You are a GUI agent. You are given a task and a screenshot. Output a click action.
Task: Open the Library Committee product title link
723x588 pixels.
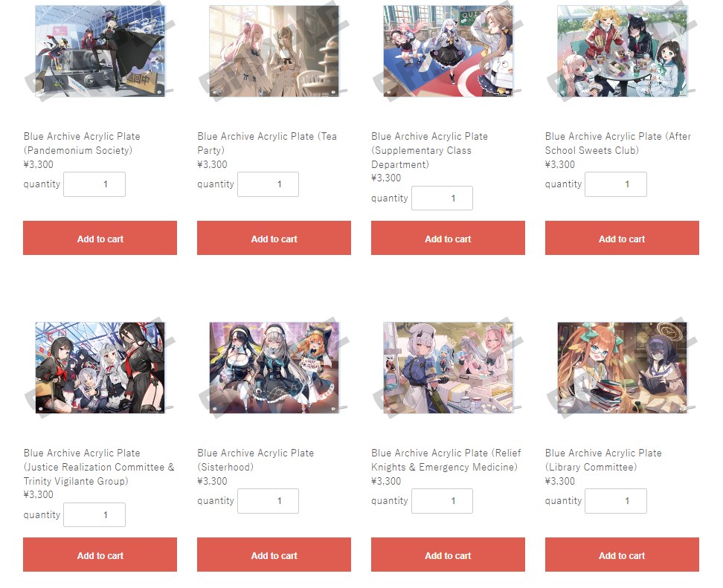(x=603, y=460)
